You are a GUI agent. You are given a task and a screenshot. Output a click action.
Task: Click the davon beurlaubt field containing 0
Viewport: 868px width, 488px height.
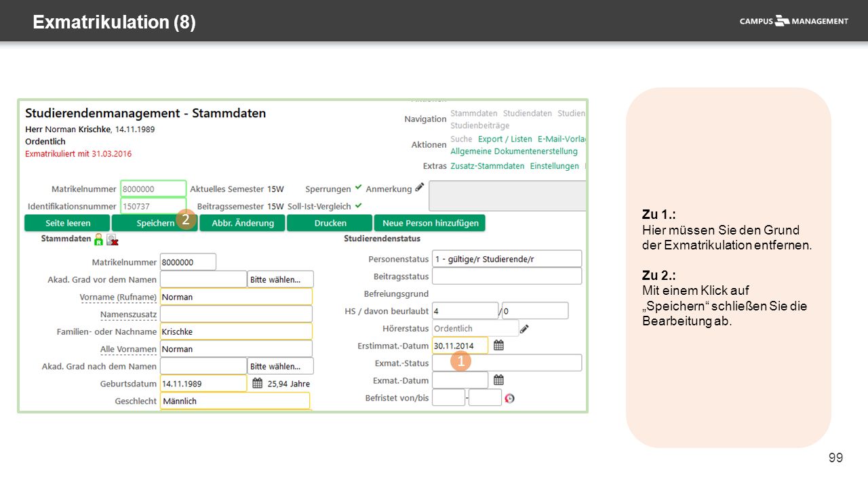[535, 310]
